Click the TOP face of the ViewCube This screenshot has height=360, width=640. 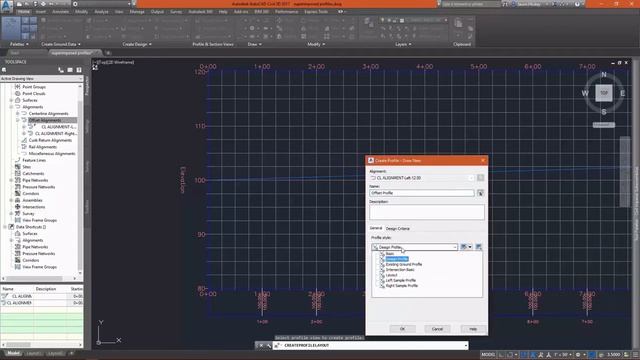pyautogui.click(x=604, y=93)
